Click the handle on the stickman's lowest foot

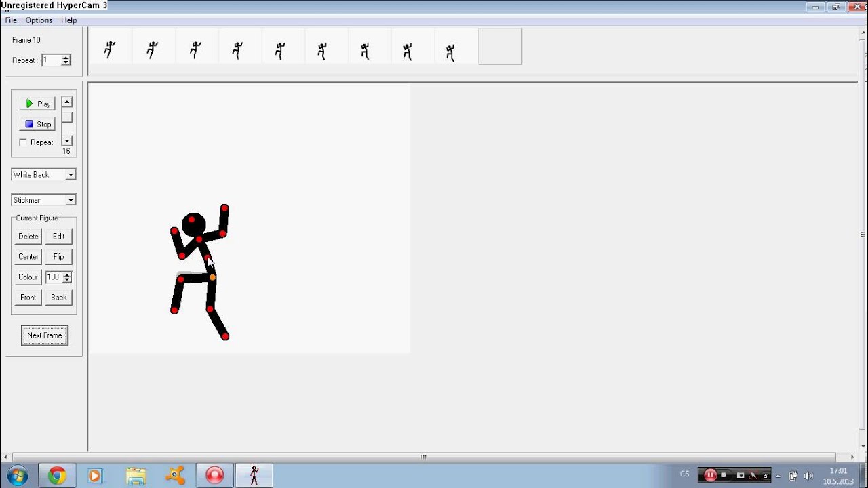click(225, 336)
